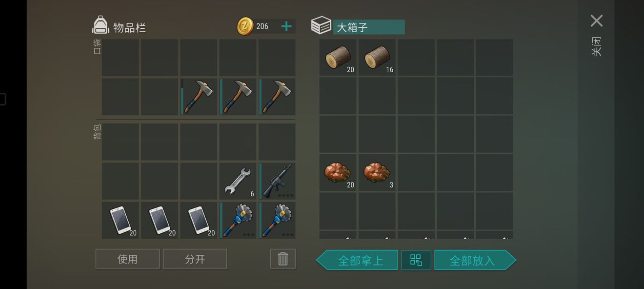Click the trash can delete icon
Viewport: 644px width, 289px height.
[283, 259]
